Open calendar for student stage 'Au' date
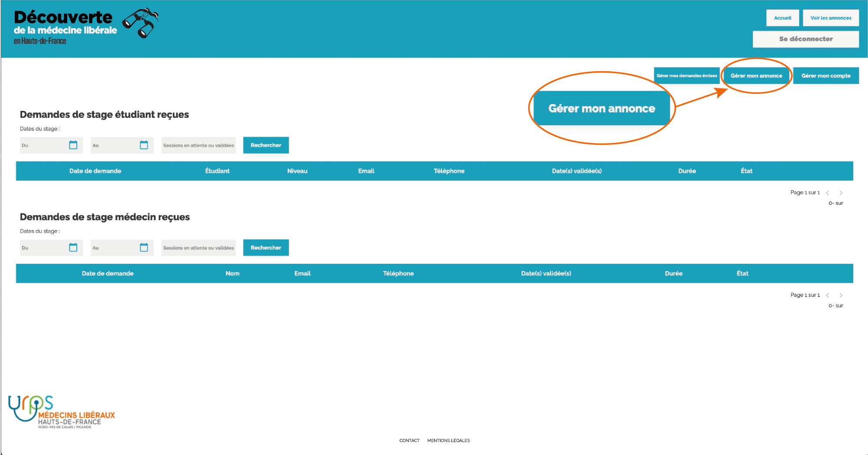The height and width of the screenshot is (455, 868). pyautogui.click(x=144, y=145)
